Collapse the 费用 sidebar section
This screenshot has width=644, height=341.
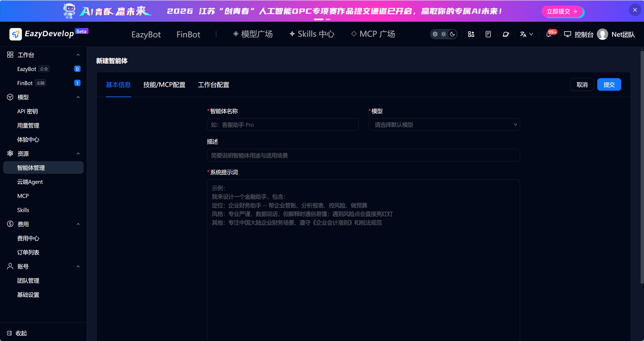[x=78, y=224]
